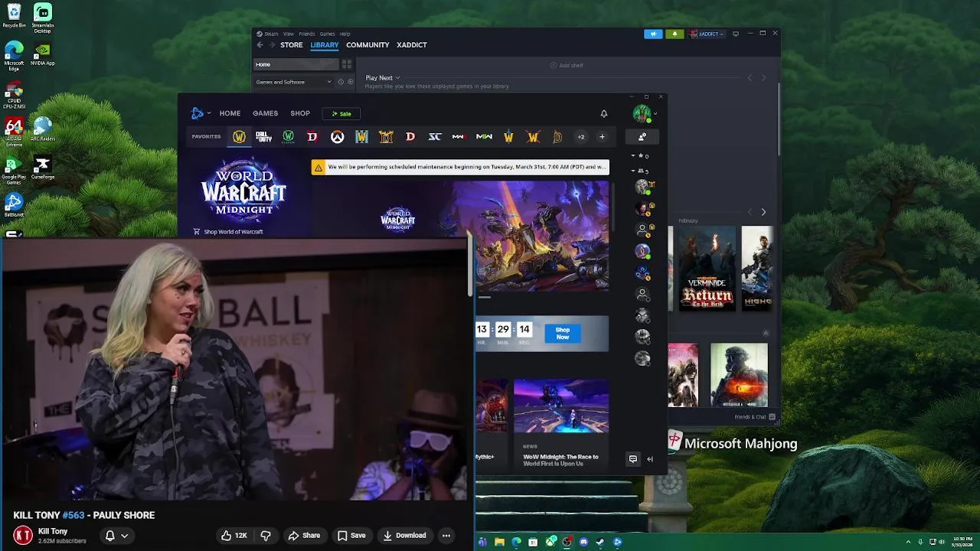Open Steam notifications green bell

[x=675, y=34]
